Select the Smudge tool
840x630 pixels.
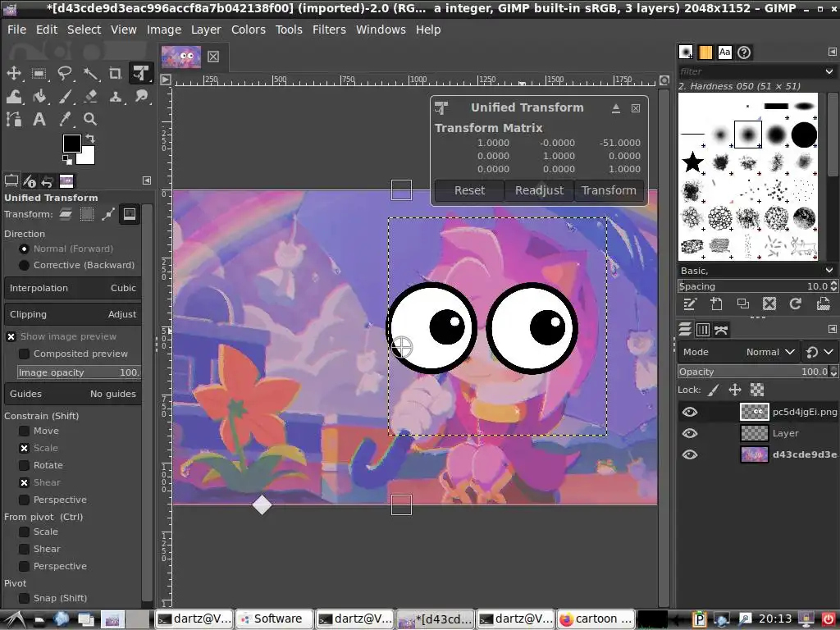click(x=141, y=97)
